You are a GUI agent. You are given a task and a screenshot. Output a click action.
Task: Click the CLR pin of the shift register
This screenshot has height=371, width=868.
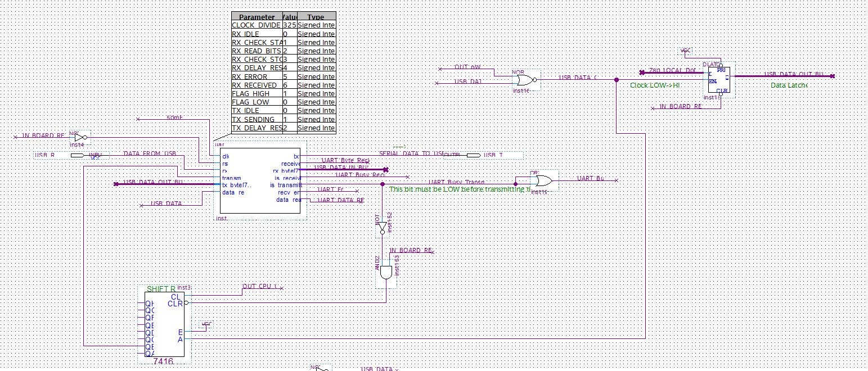175,304
